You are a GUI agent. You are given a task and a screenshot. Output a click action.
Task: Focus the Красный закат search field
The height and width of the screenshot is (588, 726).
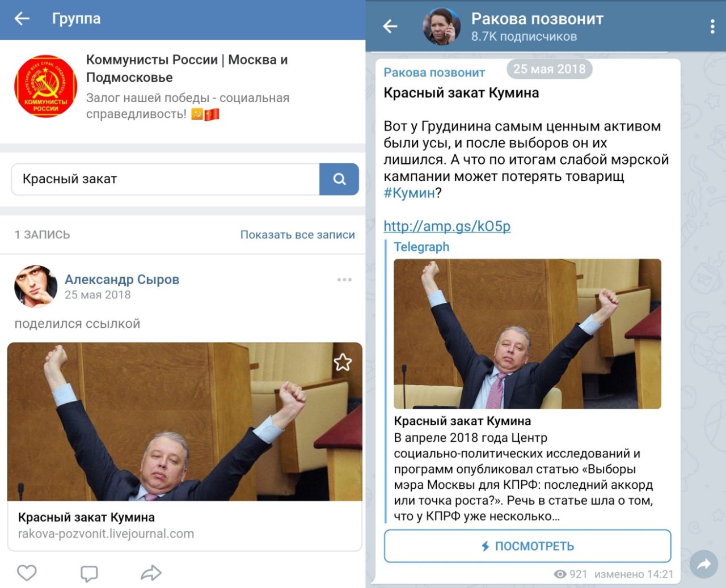(166, 179)
